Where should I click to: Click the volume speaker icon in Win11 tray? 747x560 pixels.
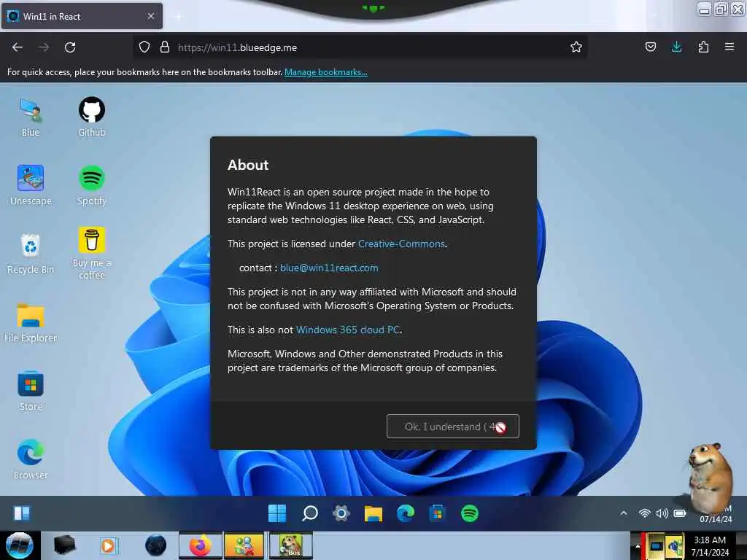tap(662, 513)
